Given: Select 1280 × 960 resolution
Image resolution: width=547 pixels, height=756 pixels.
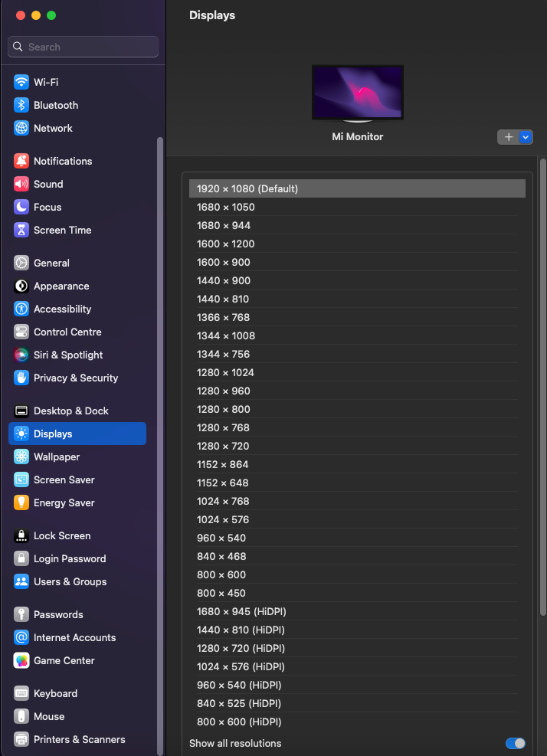Looking at the screenshot, I should [x=357, y=391].
